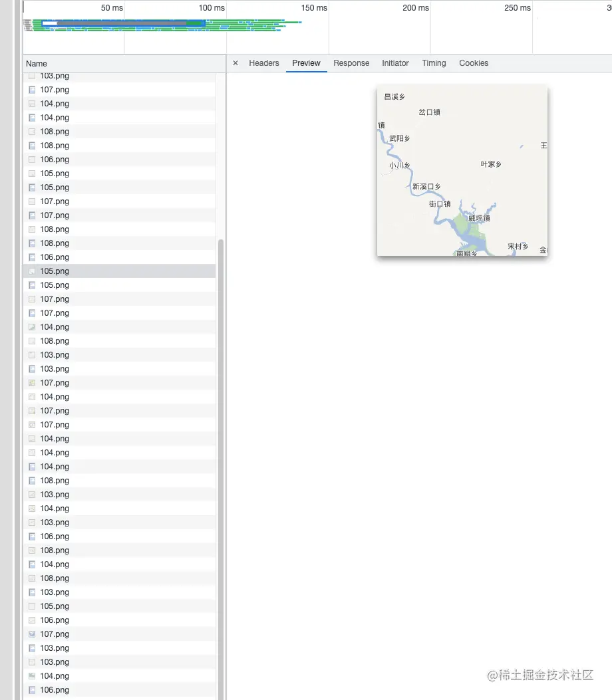This screenshot has width=612, height=700.
Task: Select the highlighted 105.png request row
Action: click(119, 271)
